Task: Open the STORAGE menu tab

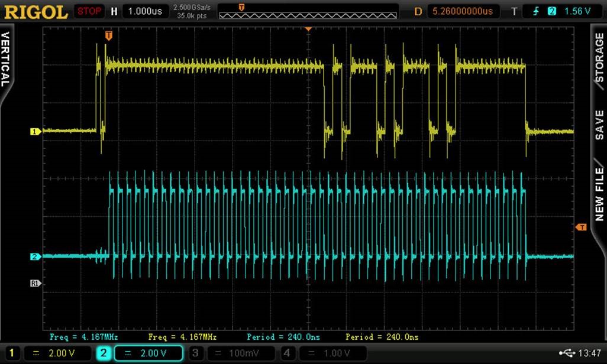Action: point(599,57)
